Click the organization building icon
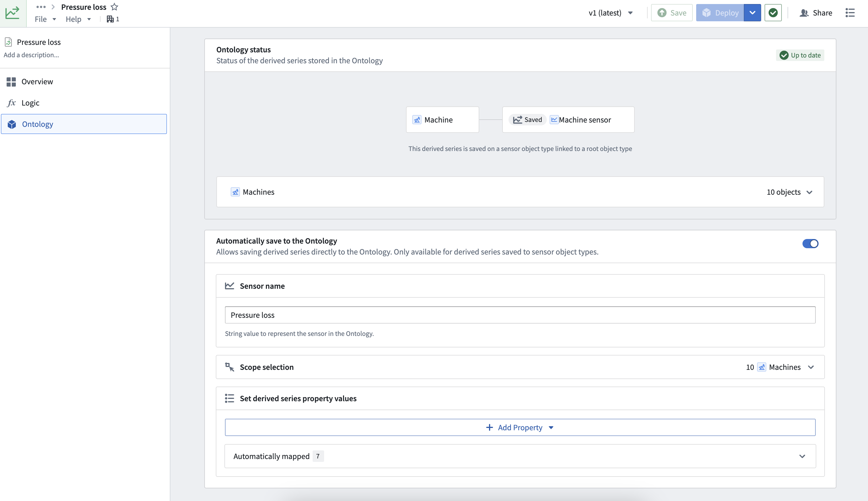Viewport: 868px width, 501px height. [110, 19]
